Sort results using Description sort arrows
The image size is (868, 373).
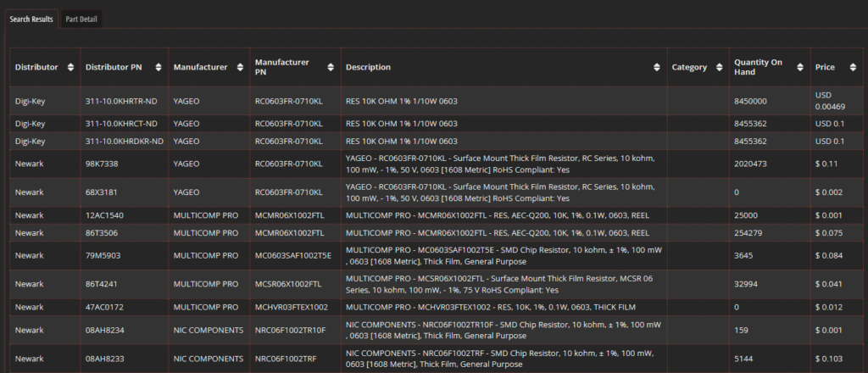pyautogui.click(x=657, y=67)
